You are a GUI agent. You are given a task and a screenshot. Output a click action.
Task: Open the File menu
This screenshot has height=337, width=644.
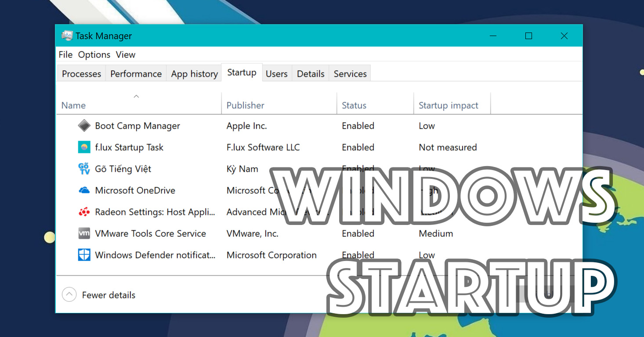click(x=65, y=54)
